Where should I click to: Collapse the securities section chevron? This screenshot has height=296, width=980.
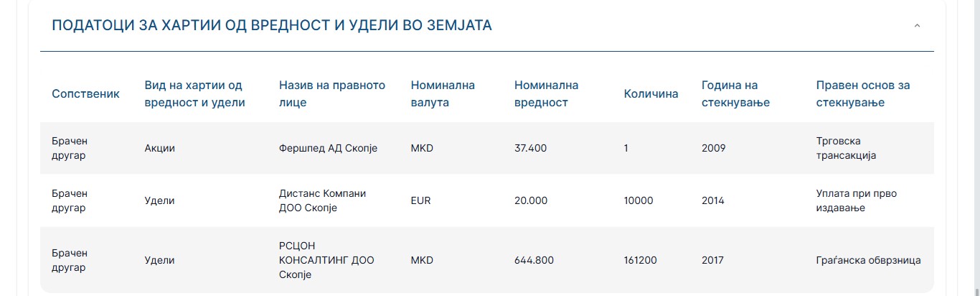tap(917, 26)
